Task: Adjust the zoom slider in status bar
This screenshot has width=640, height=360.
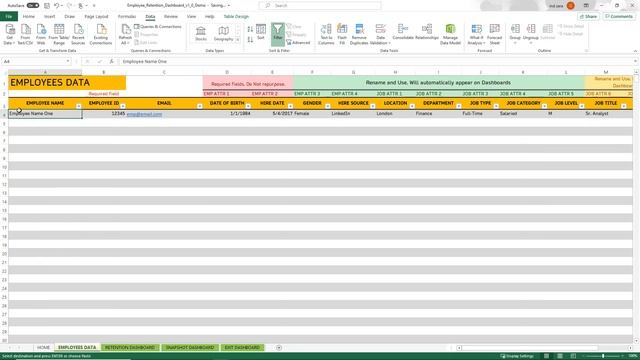Action: 603,356
